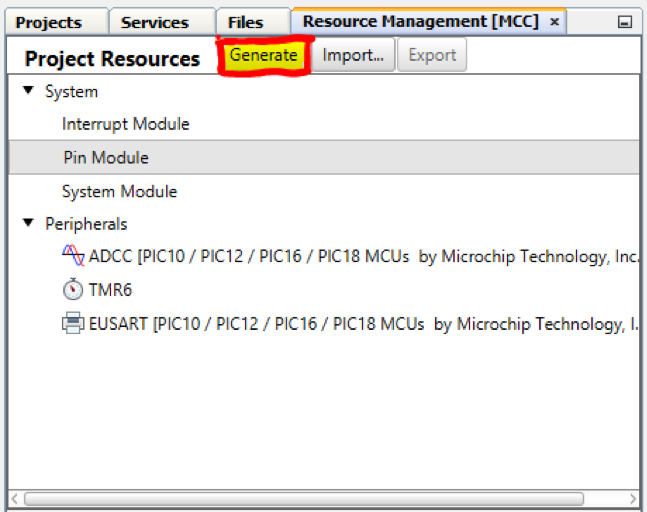647x512 pixels.
Task: Switch to the Files tab
Action: tap(245, 22)
